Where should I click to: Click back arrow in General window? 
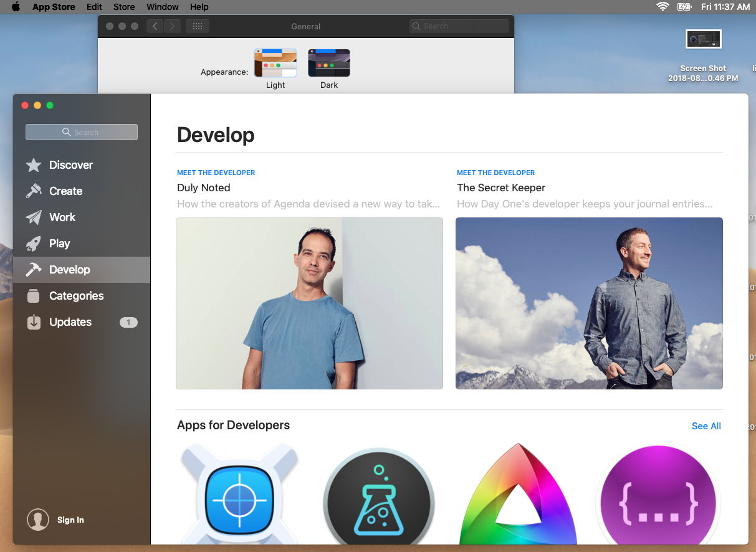pos(155,26)
